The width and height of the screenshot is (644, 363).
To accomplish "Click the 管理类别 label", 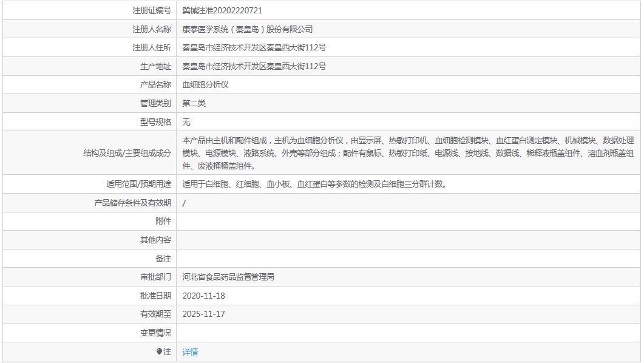I will (x=155, y=103).
